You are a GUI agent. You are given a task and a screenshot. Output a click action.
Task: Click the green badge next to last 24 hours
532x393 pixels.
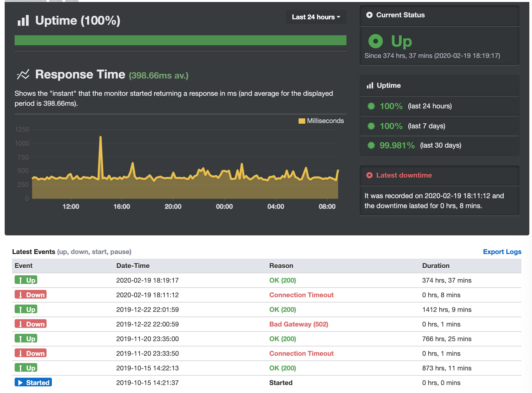[371, 106]
